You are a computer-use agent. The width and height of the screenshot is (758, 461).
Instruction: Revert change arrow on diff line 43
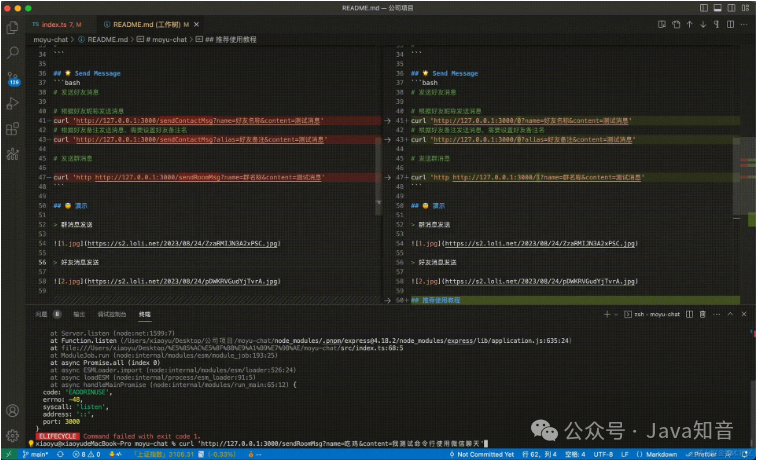(387, 140)
